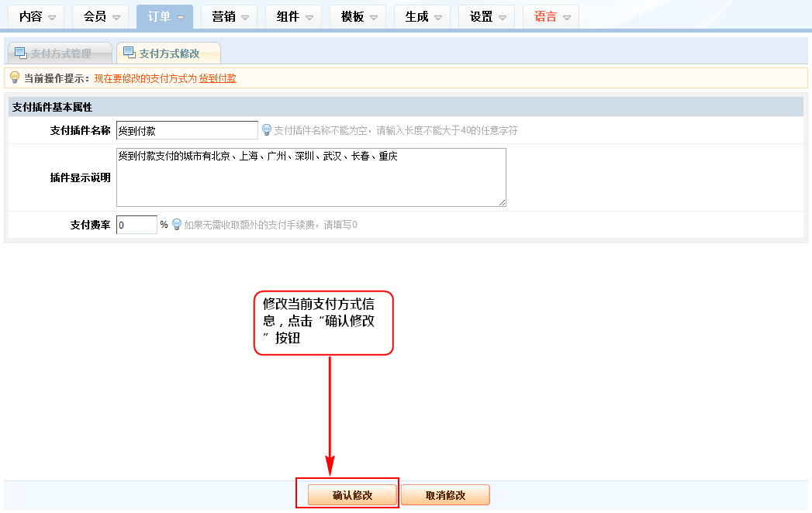812x513 pixels.
Task: Expand the 会员 menu dropdown arrow
Action: tap(116, 17)
